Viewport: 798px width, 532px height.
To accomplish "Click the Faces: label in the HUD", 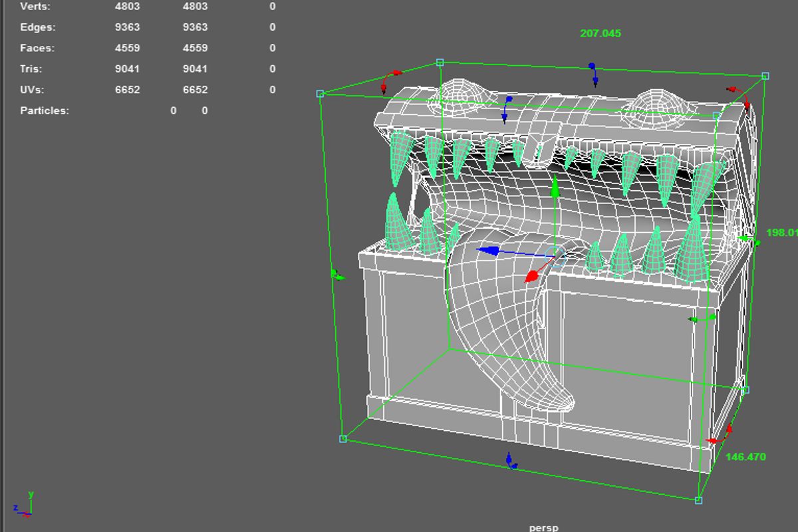I will [37, 48].
